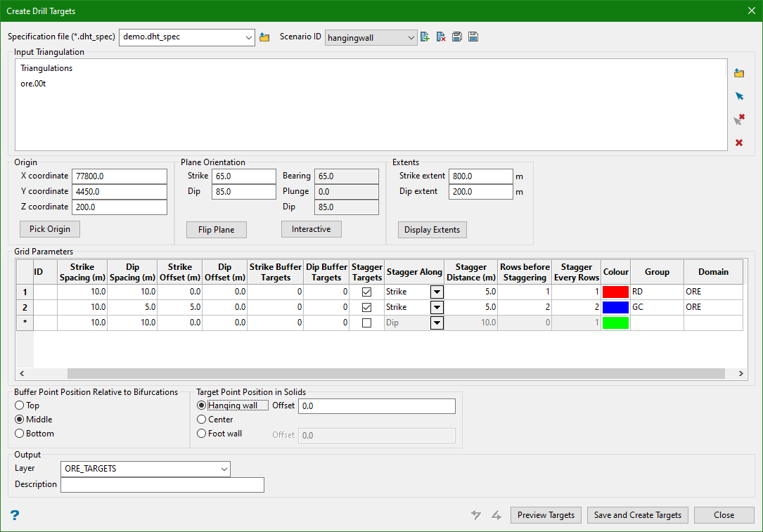
Task: Remove all triangulations with red X icon
Action: (x=739, y=143)
